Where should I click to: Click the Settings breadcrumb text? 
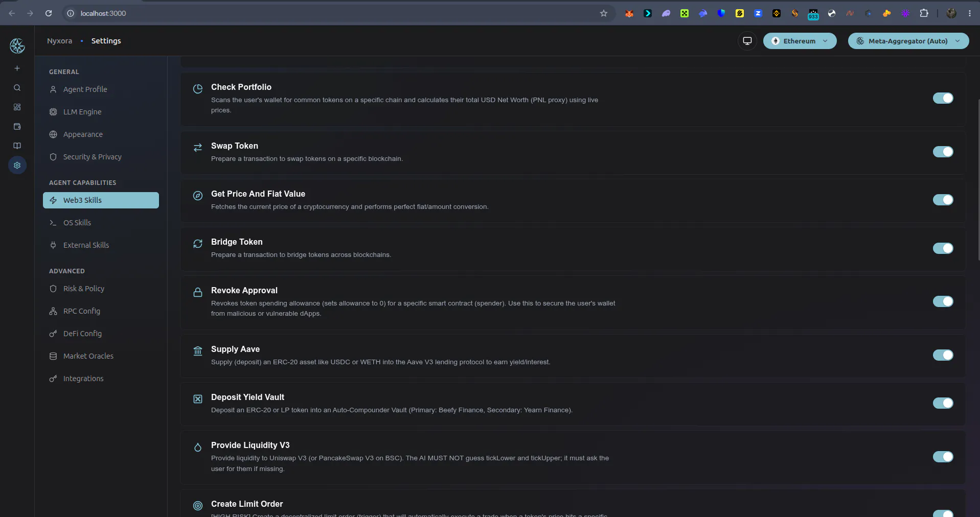pyautogui.click(x=106, y=41)
